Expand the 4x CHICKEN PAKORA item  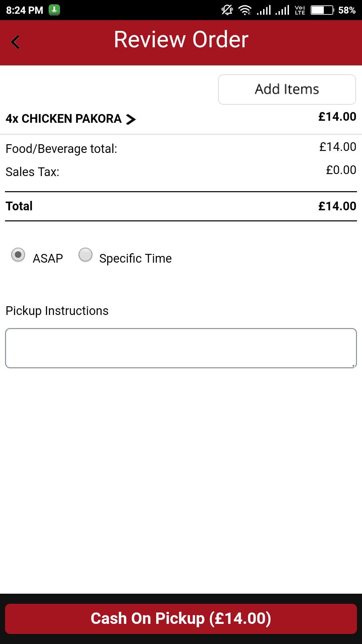(x=71, y=119)
